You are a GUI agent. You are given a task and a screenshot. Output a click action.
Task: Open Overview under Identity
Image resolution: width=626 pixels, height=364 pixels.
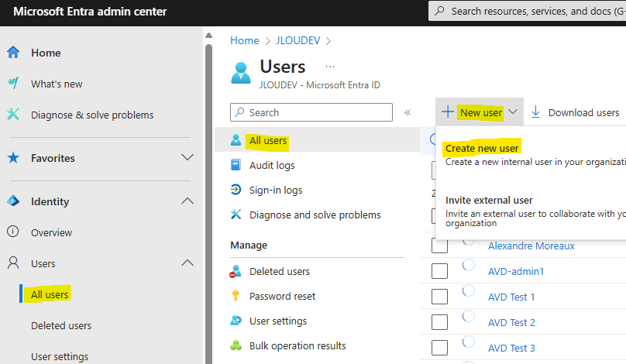tap(51, 232)
